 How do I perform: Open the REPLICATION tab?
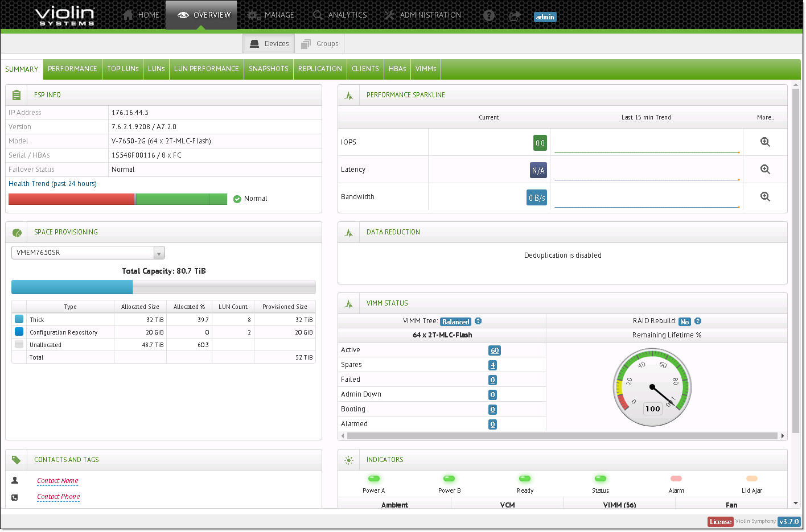pyautogui.click(x=320, y=69)
